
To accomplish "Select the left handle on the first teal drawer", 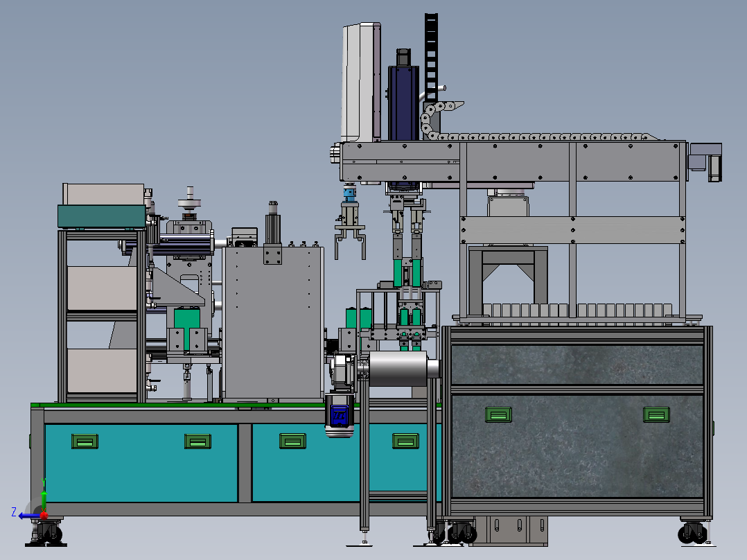I will click(85, 441).
